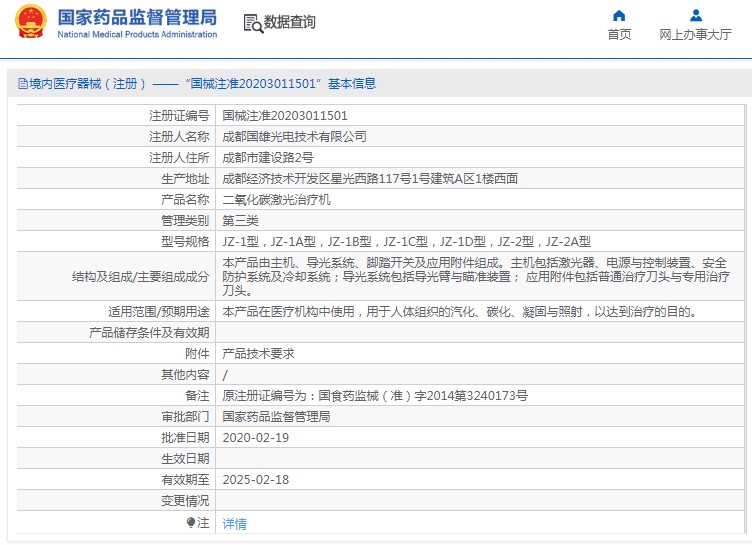Select product name 二氧化碳激光治疗机
Viewport: 752px width, 545px height.
pos(277,200)
